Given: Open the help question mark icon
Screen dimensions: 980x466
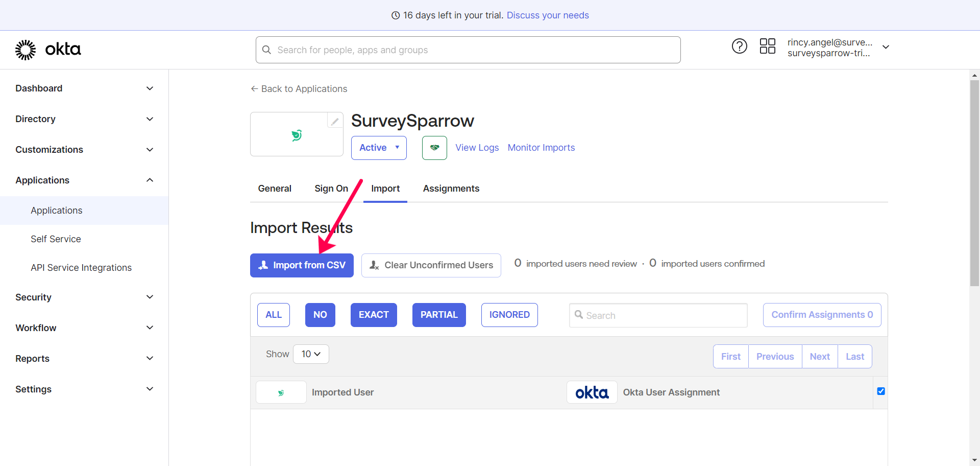Looking at the screenshot, I should (x=739, y=46).
